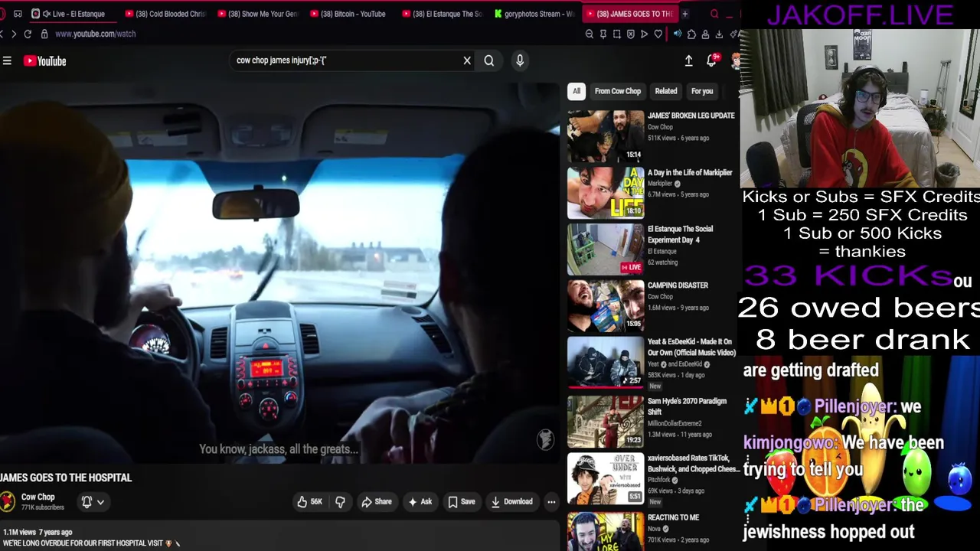Open CAMPING DISASTER video title
The width and height of the screenshot is (980, 551).
(x=678, y=285)
